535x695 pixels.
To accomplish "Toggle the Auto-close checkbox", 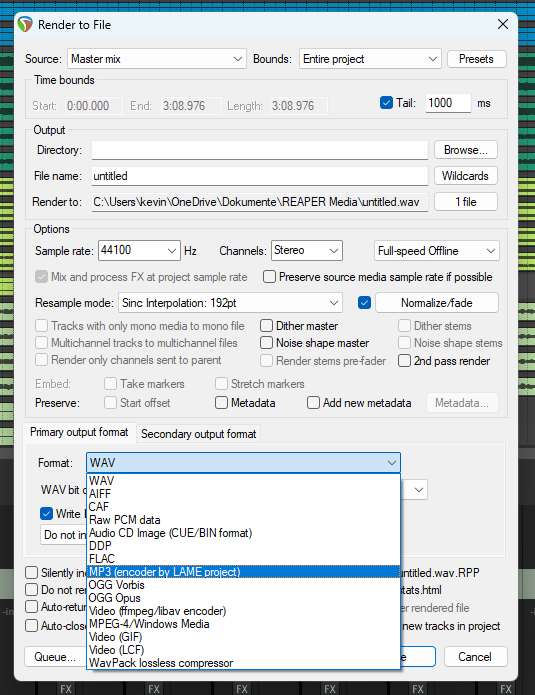I will 31,625.
